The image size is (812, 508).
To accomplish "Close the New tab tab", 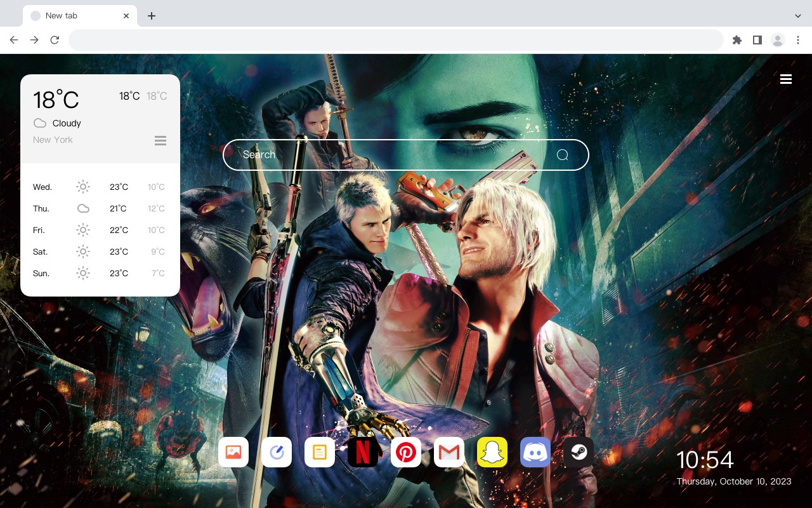I will coord(126,16).
